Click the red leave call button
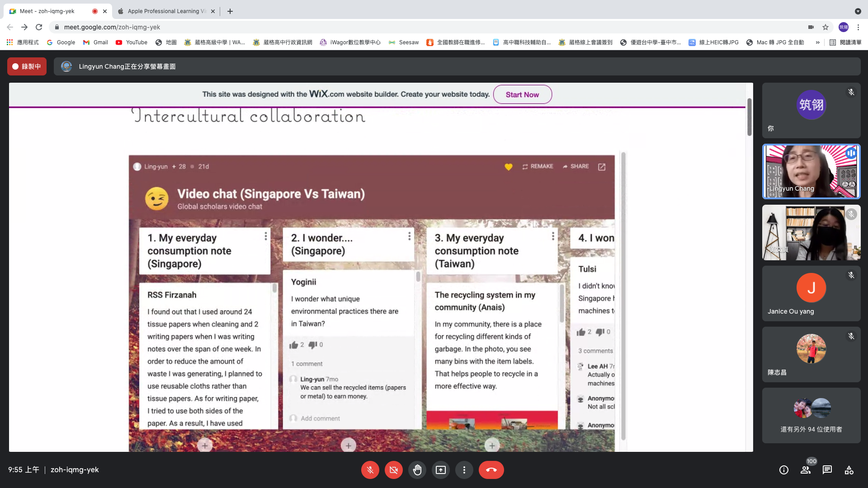Image resolution: width=868 pixels, height=488 pixels. 491,470
